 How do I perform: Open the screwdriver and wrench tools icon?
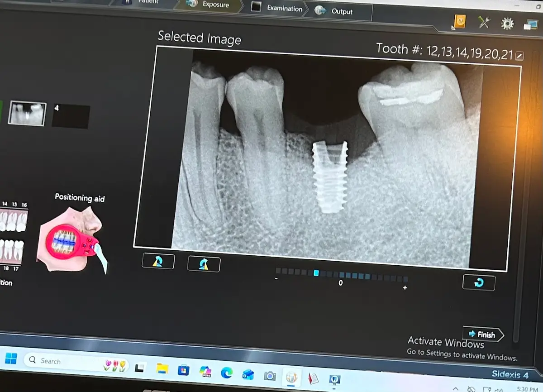click(x=484, y=22)
